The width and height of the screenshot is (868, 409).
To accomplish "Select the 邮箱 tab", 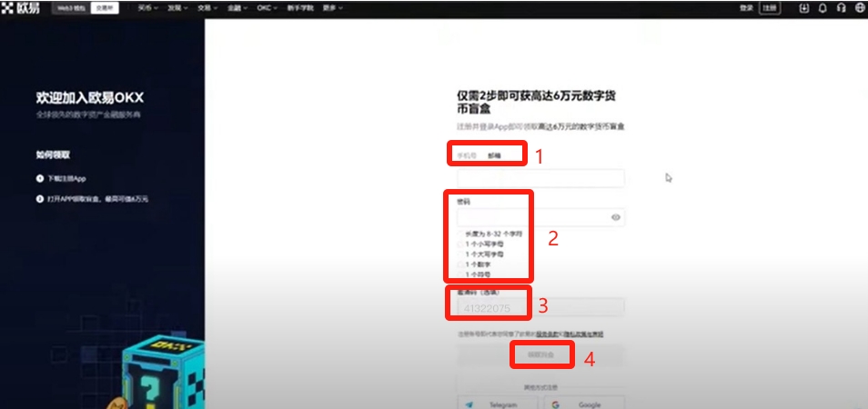I will pyautogui.click(x=494, y=155).
